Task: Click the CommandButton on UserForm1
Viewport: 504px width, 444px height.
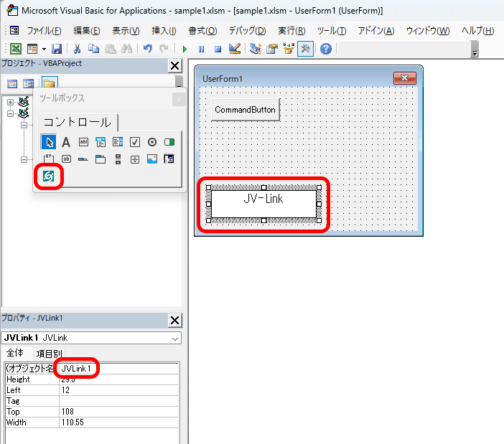Action: pyautogui.click(x=246, y=110)
